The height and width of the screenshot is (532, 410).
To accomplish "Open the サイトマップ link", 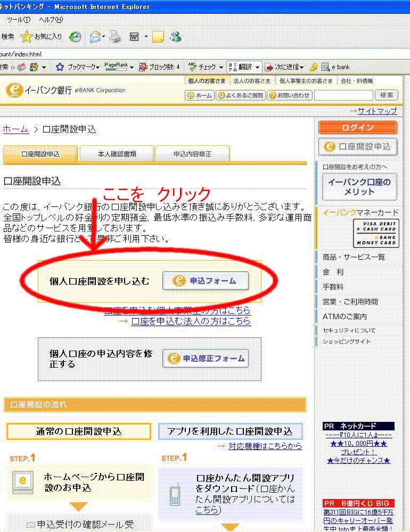I will tap(377, 111).
